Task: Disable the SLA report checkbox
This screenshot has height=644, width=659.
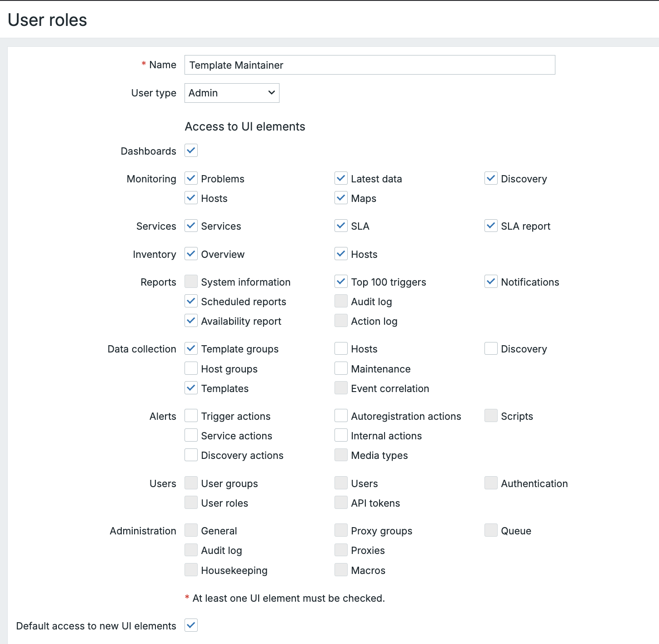Action: [491, 226]
